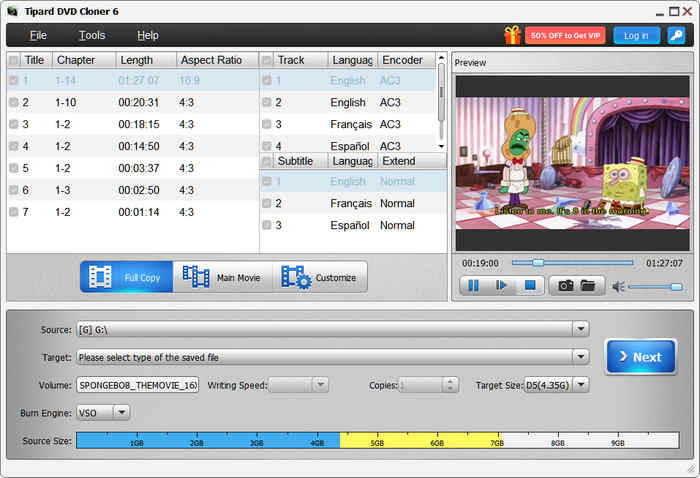Screen dimensions: 700x478
Task: Click the gift box icon
Action: 512,35
